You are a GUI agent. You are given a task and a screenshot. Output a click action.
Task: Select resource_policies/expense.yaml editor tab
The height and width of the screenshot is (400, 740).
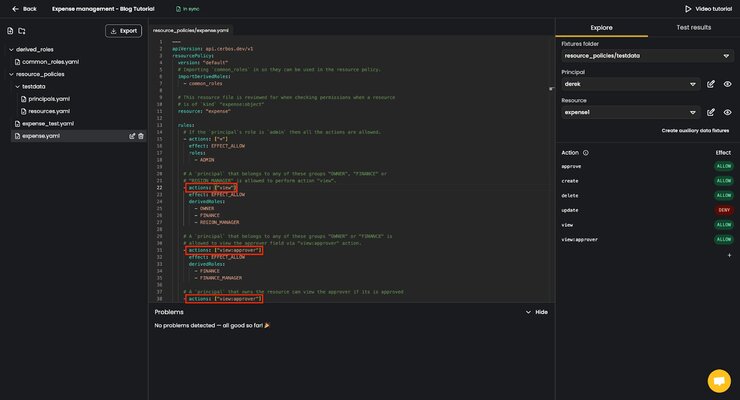coord(191,30)
